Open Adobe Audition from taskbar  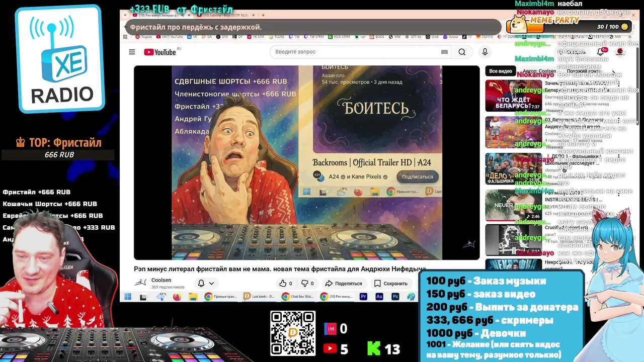point(379,297)
